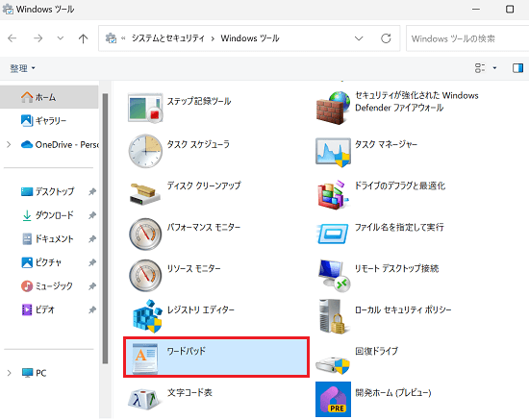Click the navigation pane vertical scrollbar
529x420 pixels.
[105, 229]
